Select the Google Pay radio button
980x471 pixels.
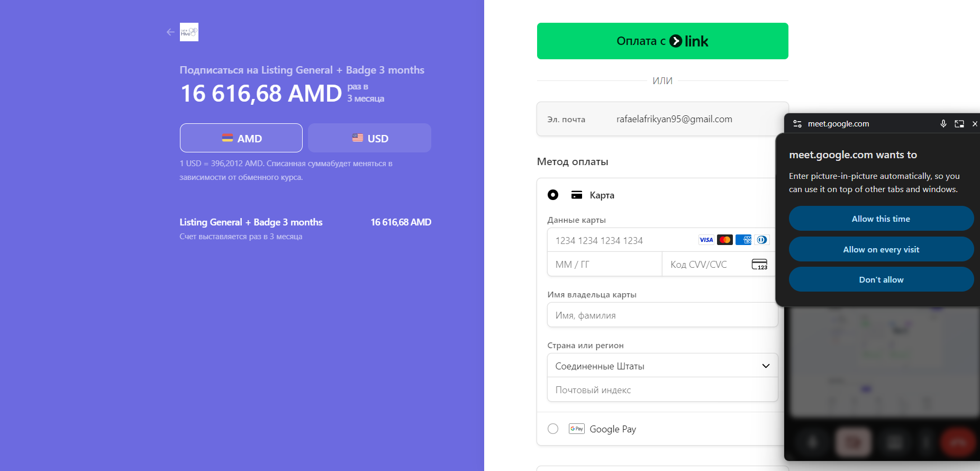coord(553,429)
